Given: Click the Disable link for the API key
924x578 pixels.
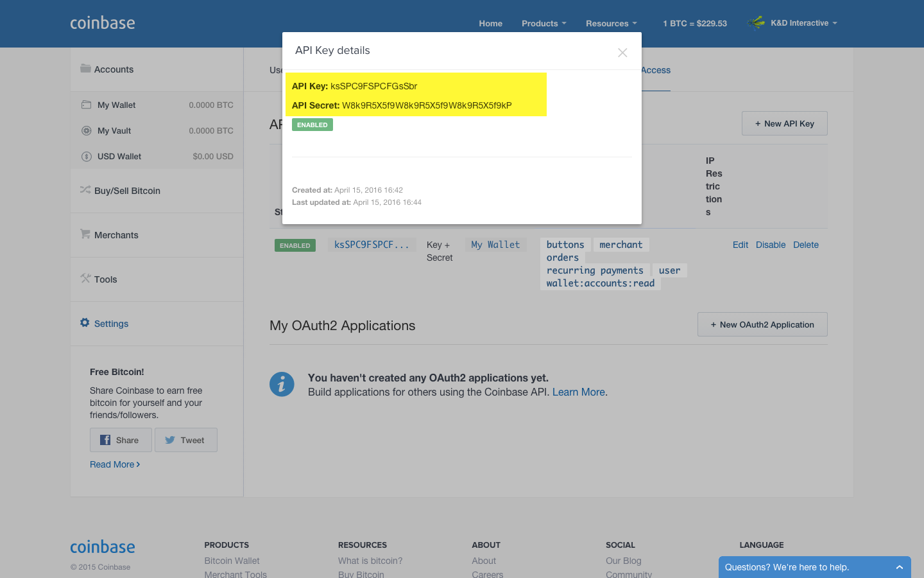Looking at the screenshot, I should [x=771, y=245].
